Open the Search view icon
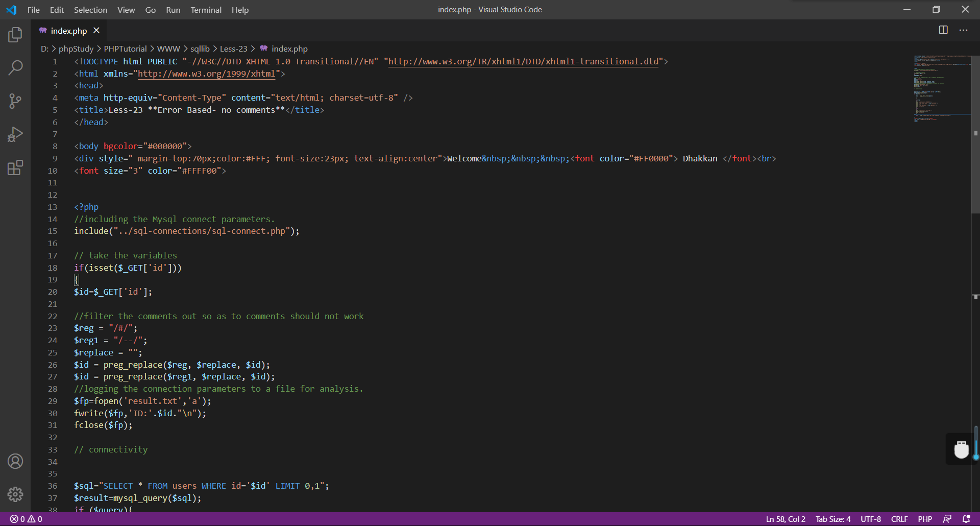Image resolution: width=980 pixels, height=526 pixels. point(15,67)
